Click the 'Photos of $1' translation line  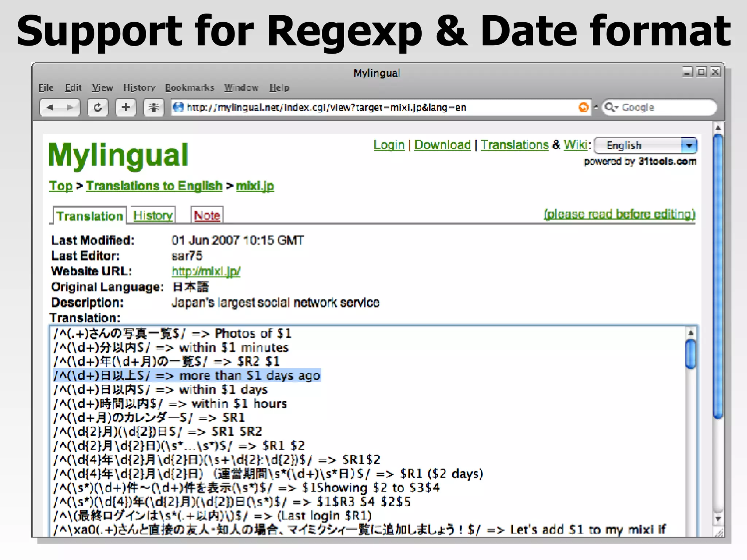pos(172,334)
